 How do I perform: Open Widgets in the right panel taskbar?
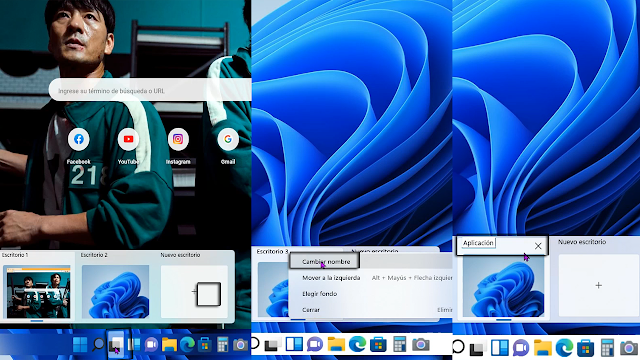tap(500, 348)
